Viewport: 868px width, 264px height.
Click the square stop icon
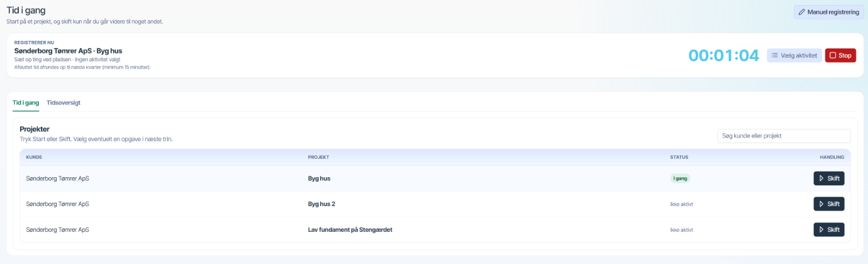833,55
